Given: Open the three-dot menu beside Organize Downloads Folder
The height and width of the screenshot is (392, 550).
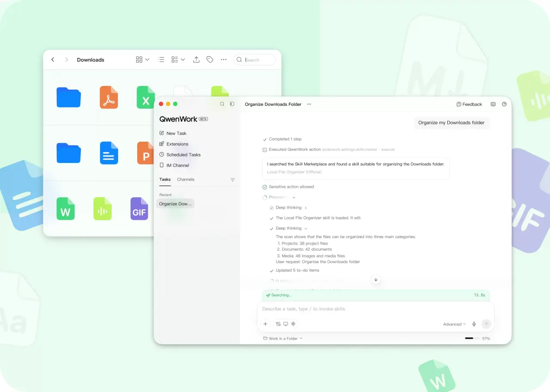Looking at the screenshot, I should 309,104.
